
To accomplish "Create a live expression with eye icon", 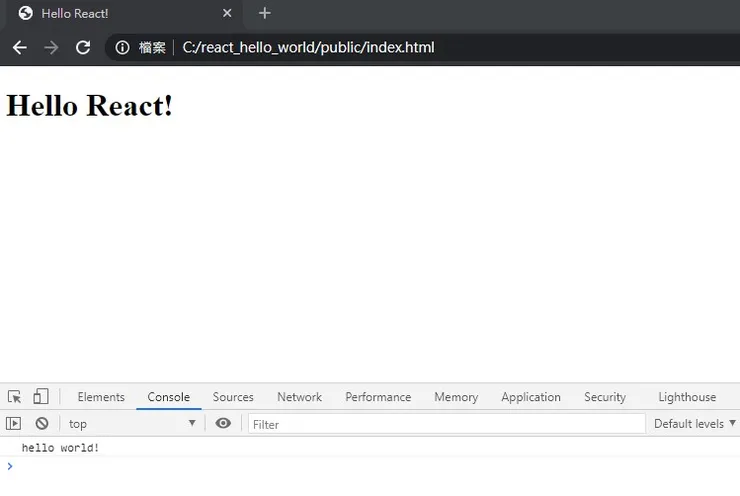I will point(223,423).
